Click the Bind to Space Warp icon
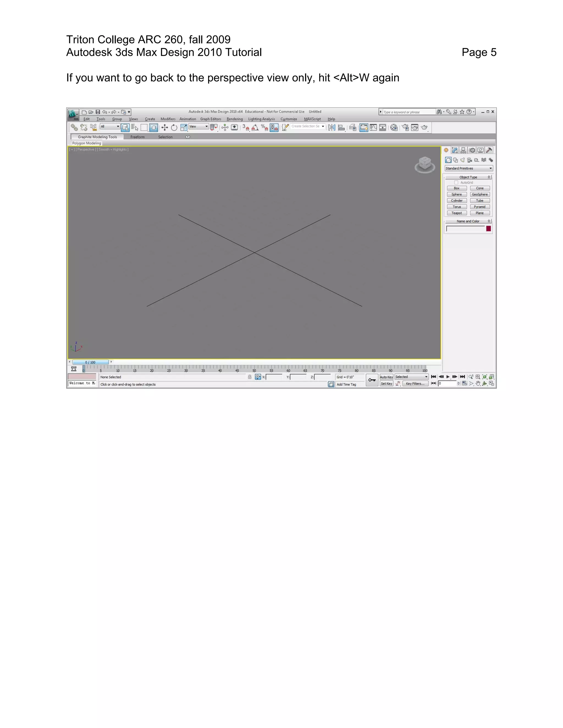563x728 pixels. (x=93, y=127)
